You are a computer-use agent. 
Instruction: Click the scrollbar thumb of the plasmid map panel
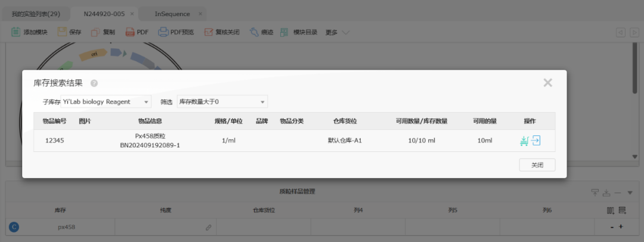pyautogui.click(x=634, y=67)
